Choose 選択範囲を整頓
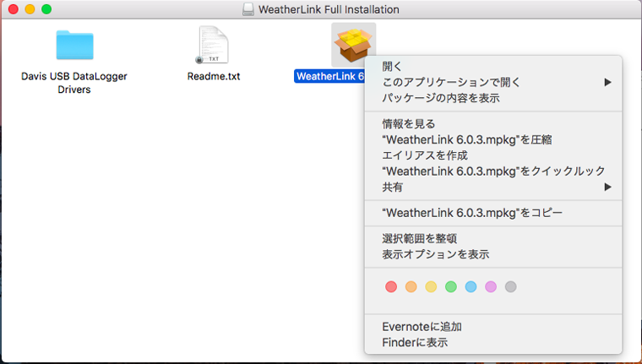Image resolution: width=642 pixels, height=364 pixels. pos(493,238)
